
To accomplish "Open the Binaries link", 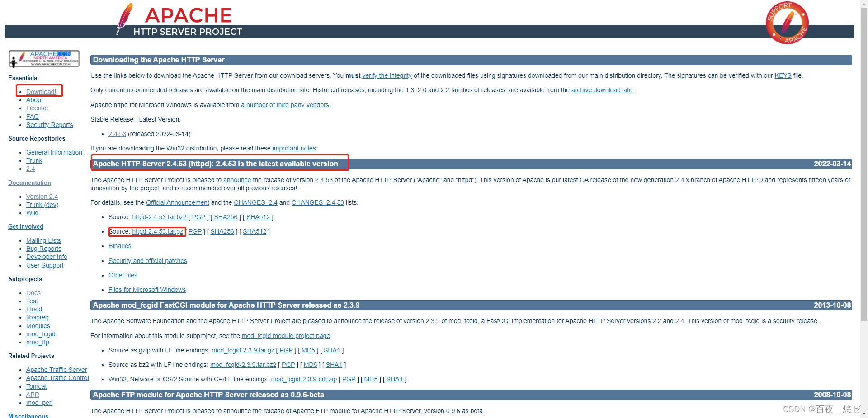I will pos(120,246).
